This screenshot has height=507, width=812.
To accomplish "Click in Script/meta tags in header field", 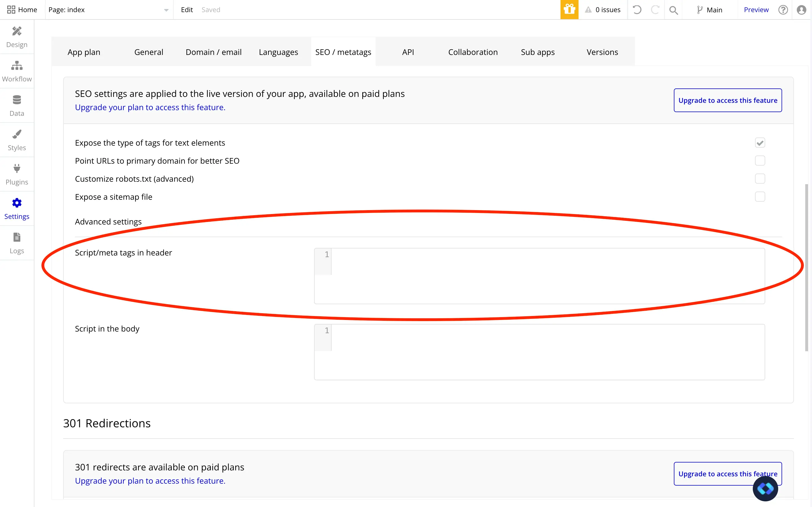I will [547, 276].
